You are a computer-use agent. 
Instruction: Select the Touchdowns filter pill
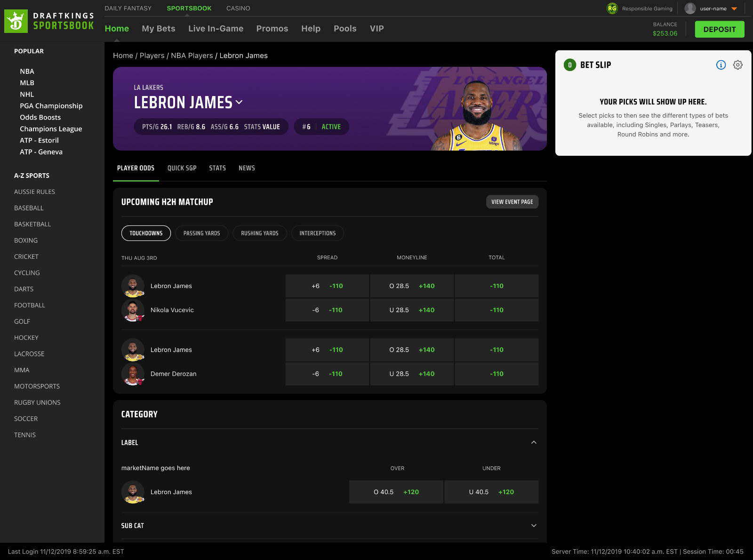146,233
